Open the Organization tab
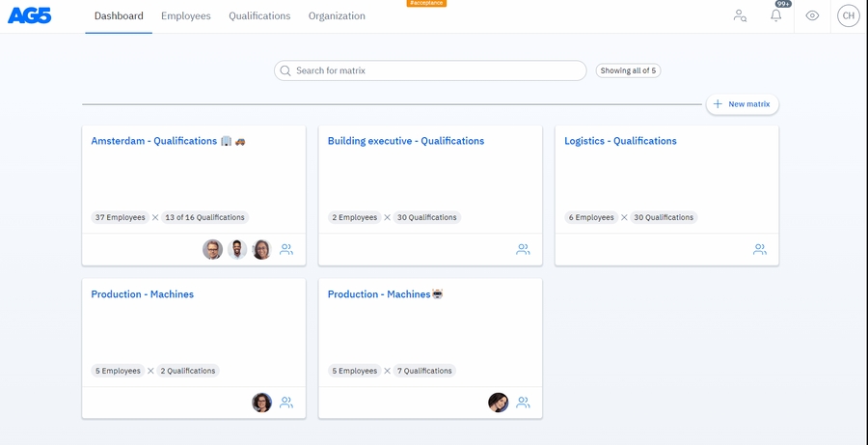 [x=337, y=16]
